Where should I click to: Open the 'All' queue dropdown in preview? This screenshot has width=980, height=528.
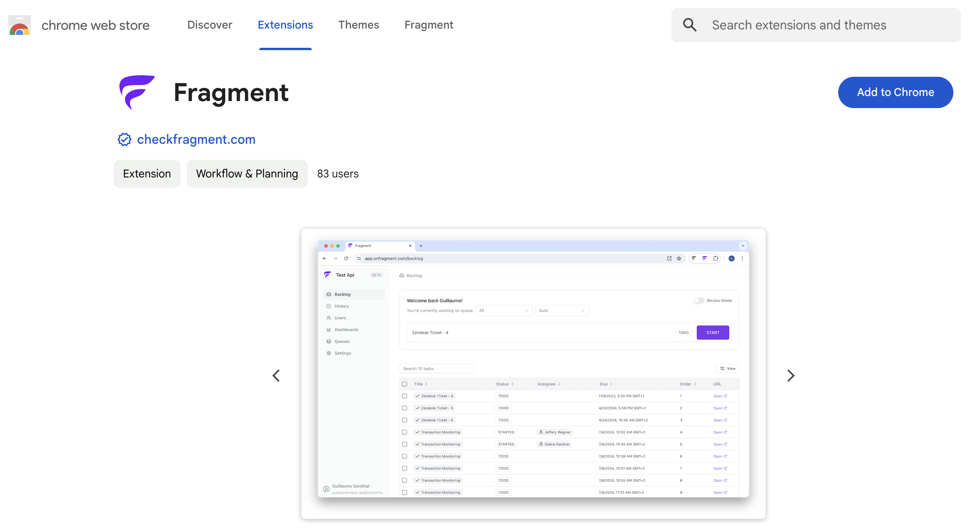click(504, 311)
